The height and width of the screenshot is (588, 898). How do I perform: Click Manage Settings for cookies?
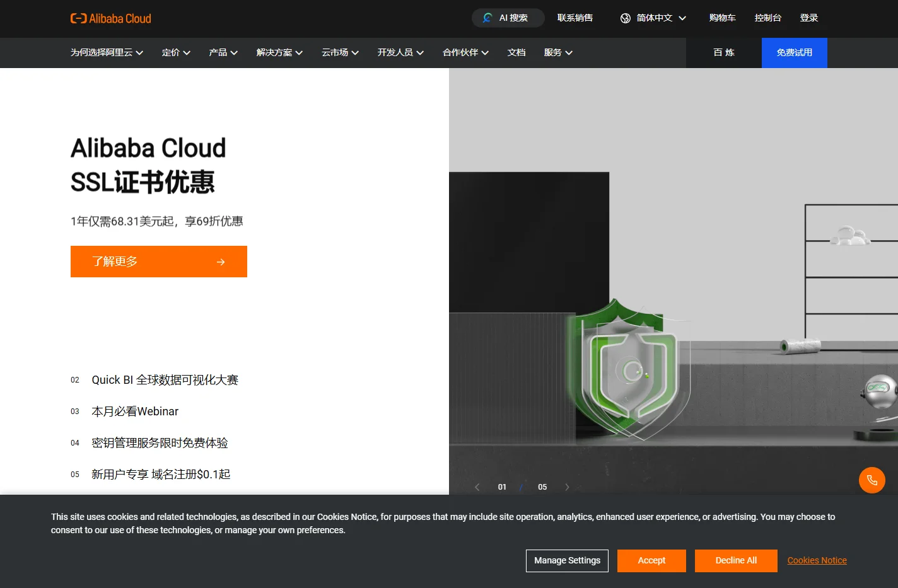[x=567, y=561]
